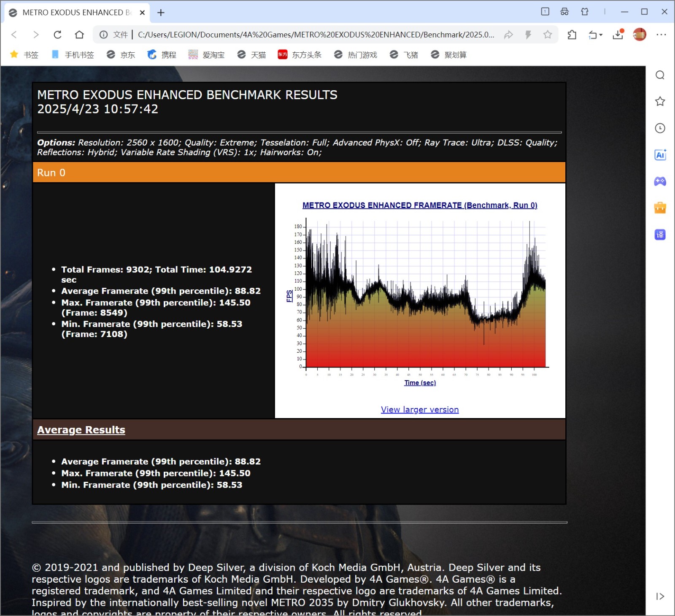Open sidebar AI assistant icon

(x=660, y=155)
